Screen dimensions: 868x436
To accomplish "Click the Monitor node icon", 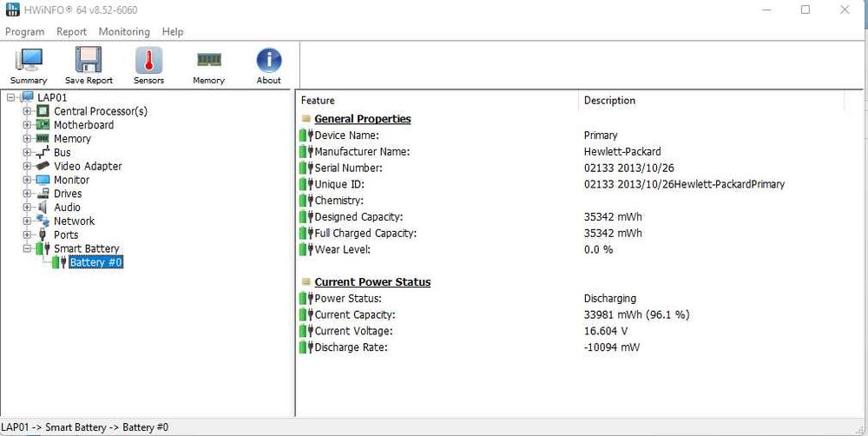I will click(x=43, y=180).
